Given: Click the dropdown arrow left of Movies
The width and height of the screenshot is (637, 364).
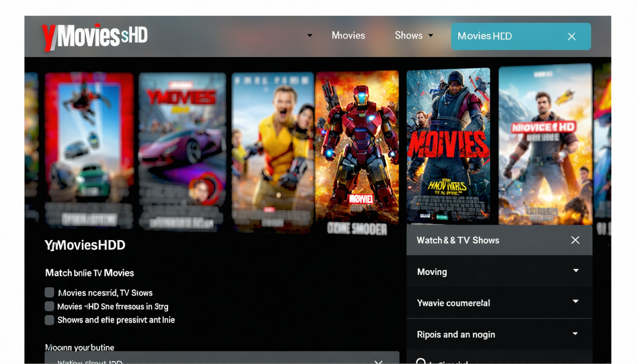Looking at the screenshot, I should tap(309, 36).
